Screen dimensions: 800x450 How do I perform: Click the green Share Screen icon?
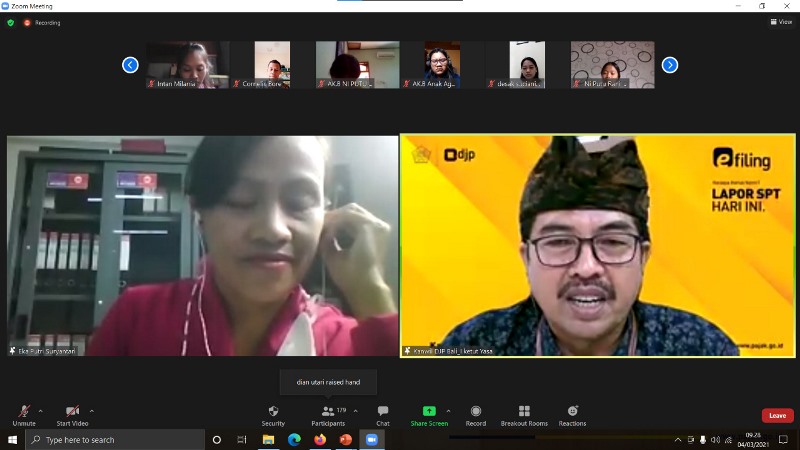(429, 411)
